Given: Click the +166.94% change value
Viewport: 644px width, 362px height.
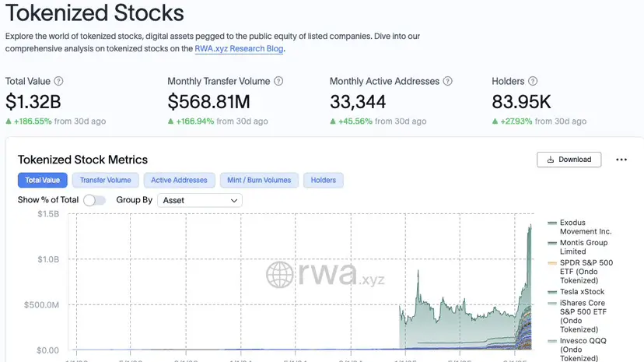Looking at the screenshot, I should click(x=195, y=121).
